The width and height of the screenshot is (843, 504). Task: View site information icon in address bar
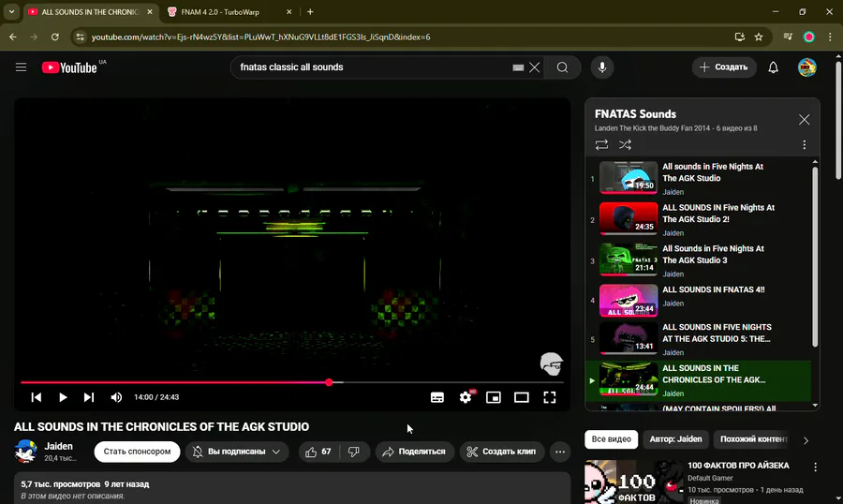click(81, 37)
